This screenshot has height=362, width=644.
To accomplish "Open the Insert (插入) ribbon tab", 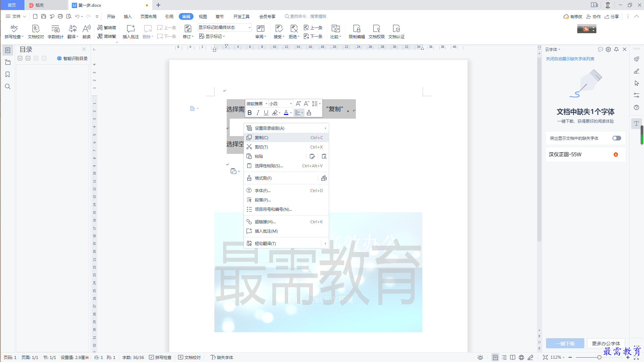I will click(x=127, y=16).
